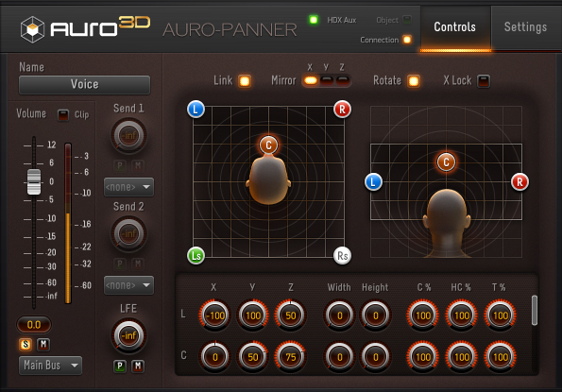Click the L row X knob showing -100

[x=215, y=315]
